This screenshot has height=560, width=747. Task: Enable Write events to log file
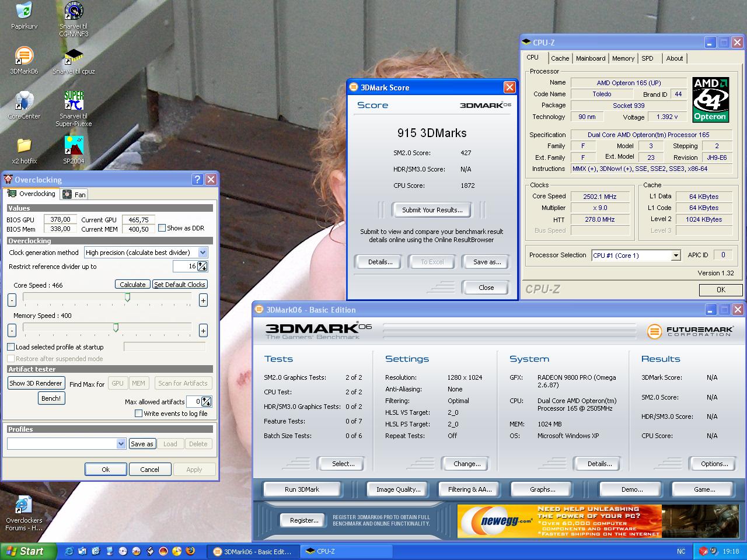(x=139, y=414)
